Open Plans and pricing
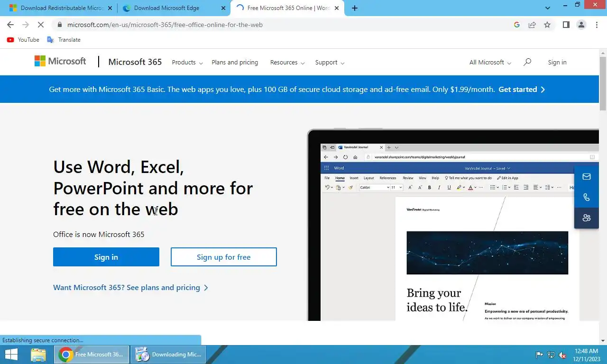The image size is (607, 364). (x=235, y=62)
